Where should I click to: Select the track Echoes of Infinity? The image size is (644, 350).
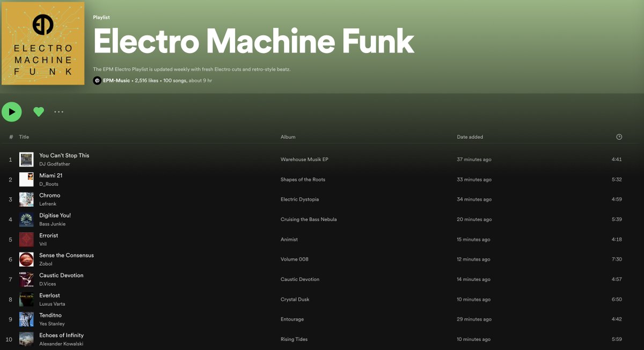click(x=61, y=335)
